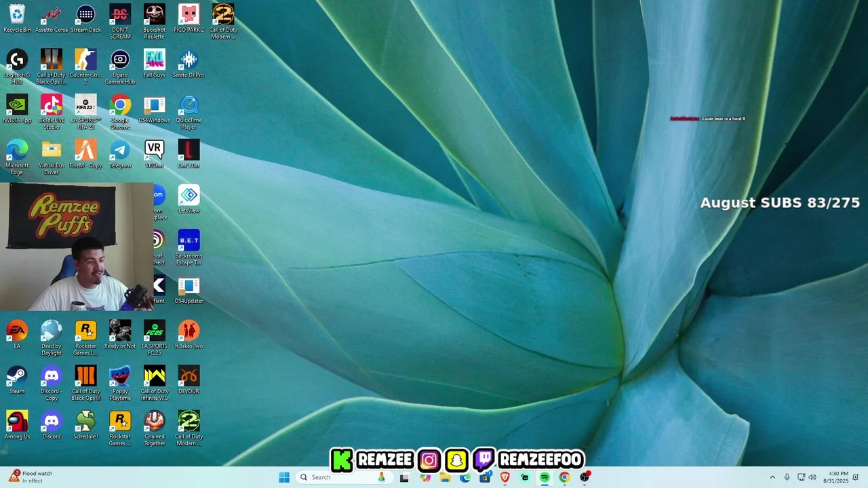868x488 pixels.
Task: Open Serato DJ Pro shortcut
Action: (189, 64)
